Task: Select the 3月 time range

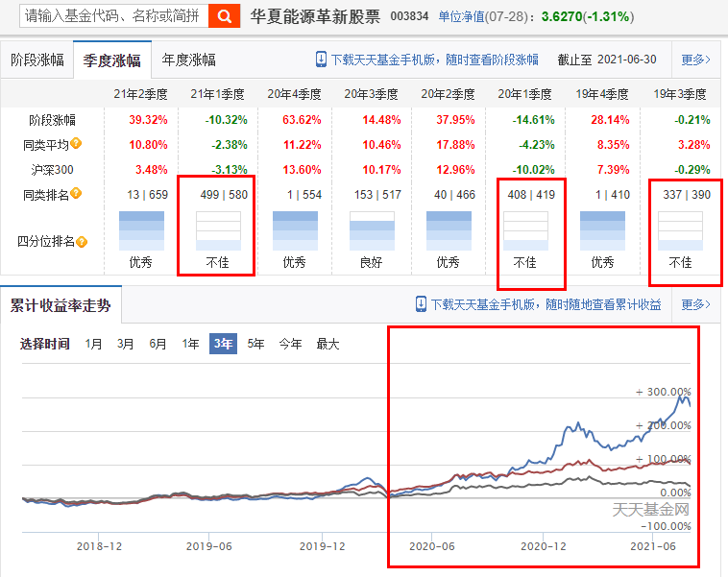Action: pos(126,344)
